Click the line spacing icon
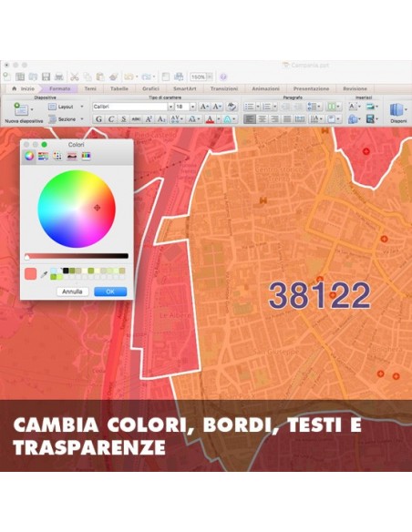This screenshot has width=412, height=532. pos(311,107)
